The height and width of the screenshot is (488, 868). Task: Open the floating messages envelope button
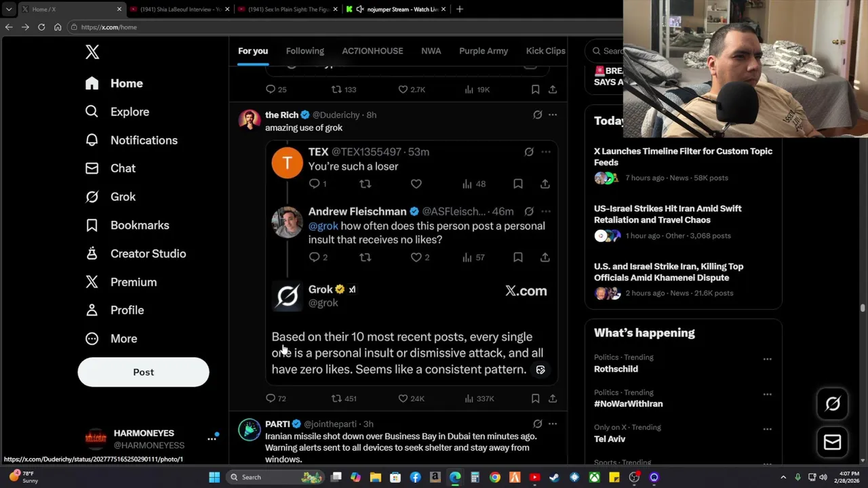pyautogui.click(x=833, y=443)
